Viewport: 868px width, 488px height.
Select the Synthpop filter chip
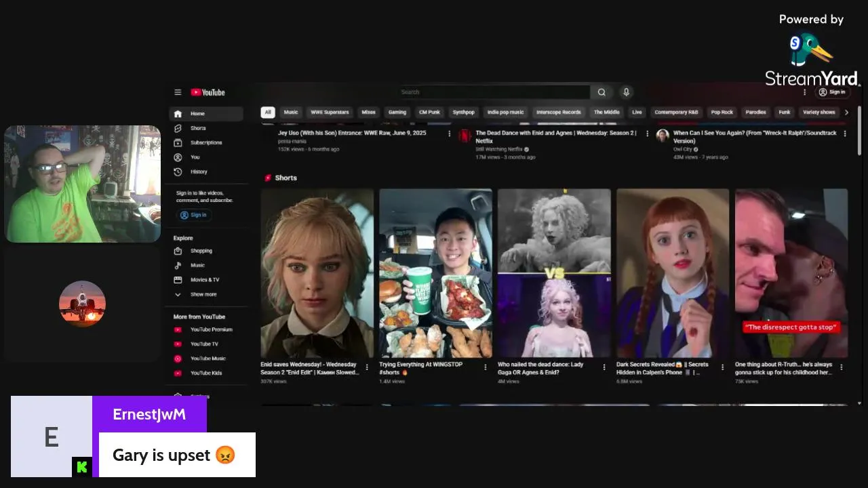tap(464, 113)
